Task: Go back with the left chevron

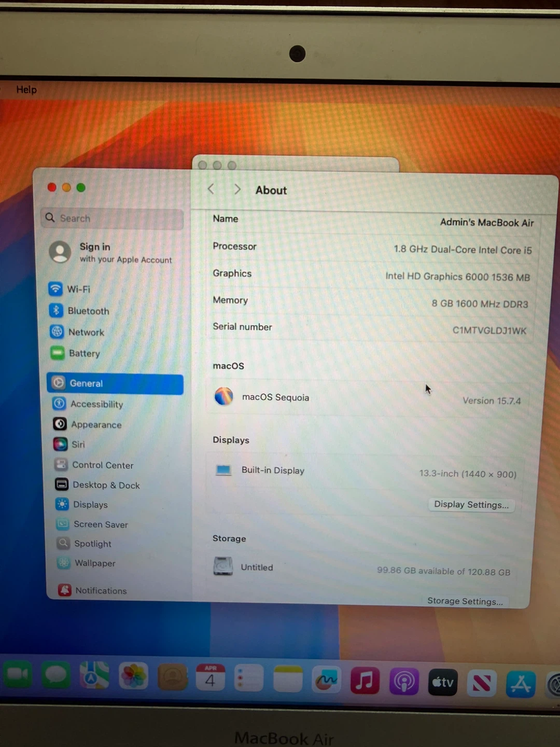Action: tap(211, 189)
